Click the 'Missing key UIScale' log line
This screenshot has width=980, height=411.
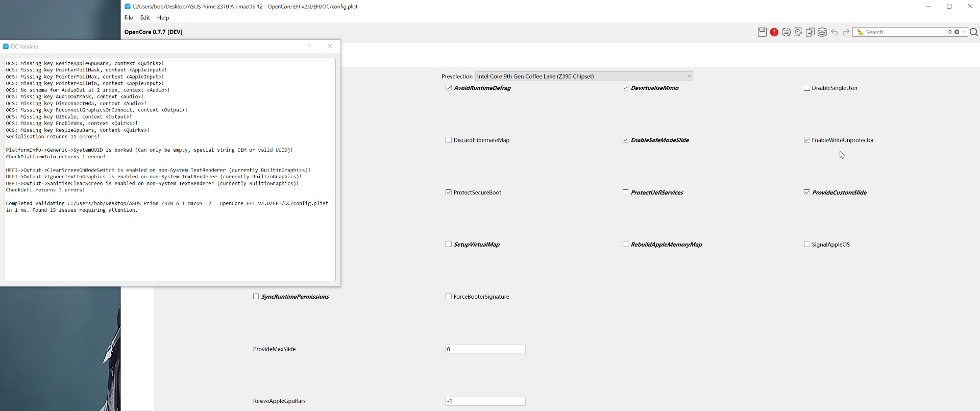(x=69, y=117)
